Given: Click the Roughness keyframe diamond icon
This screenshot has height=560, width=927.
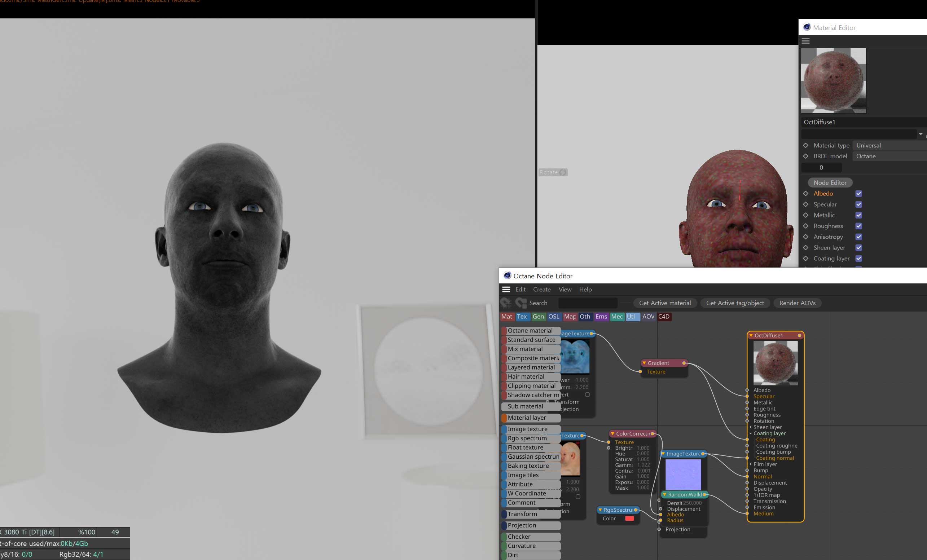Looking at the screenshot, I should tap(805, 226).
